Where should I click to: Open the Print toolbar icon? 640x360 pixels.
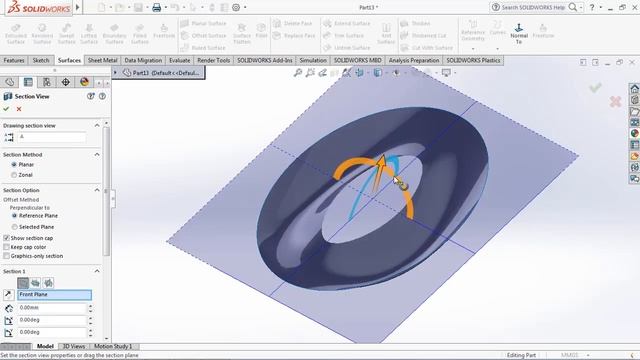coord(156,7)
